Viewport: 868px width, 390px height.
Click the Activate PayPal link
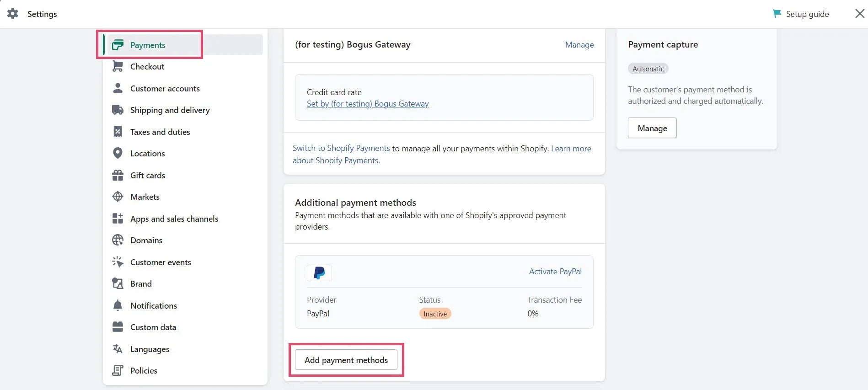tap(555, 272)
